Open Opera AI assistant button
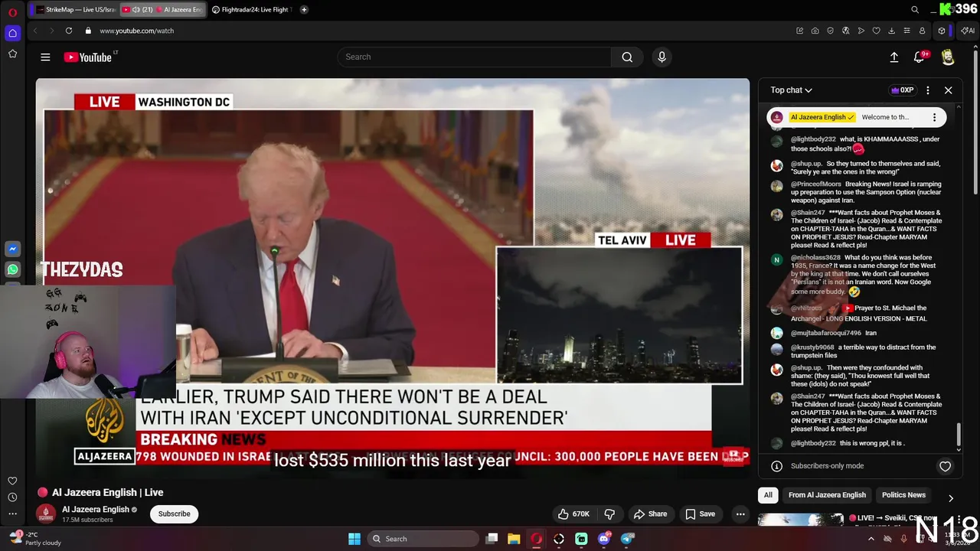The height and width of the screenshot is (551, 980). point(968,31)
